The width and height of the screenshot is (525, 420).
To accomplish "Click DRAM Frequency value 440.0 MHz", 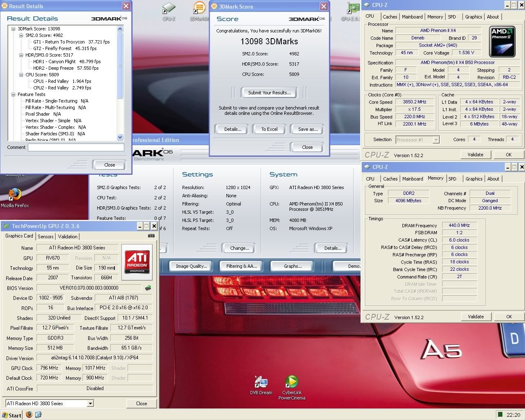I will (459, 225).
